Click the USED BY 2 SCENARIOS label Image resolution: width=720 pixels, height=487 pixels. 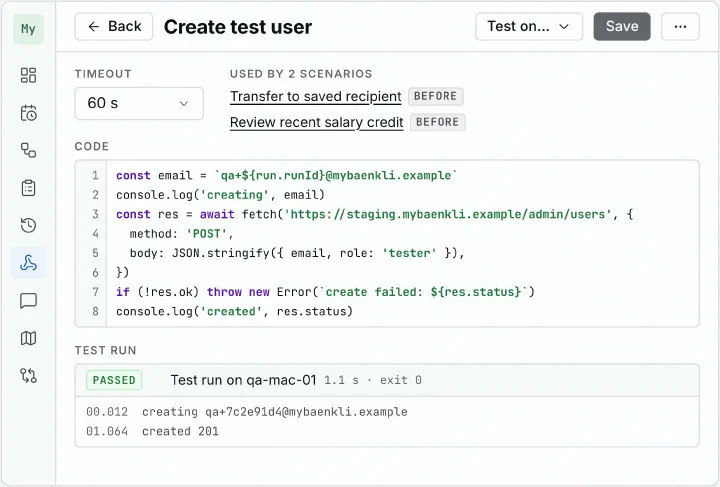point(301,74)
